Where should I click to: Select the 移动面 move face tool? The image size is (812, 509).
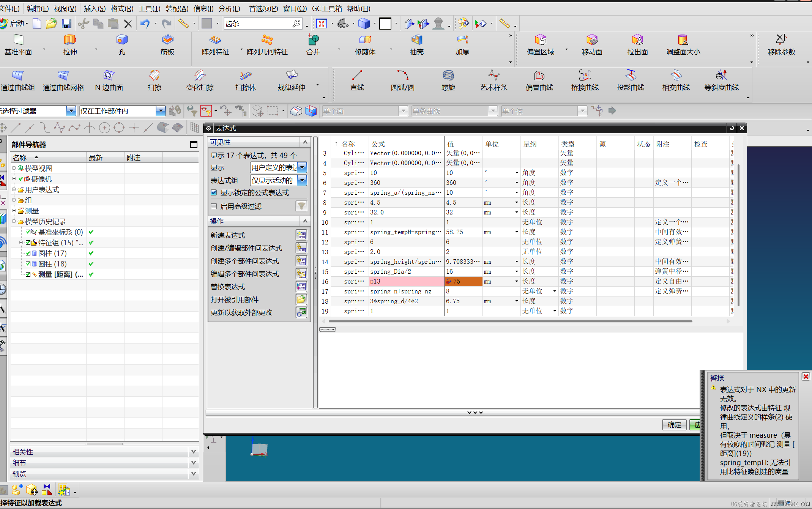tap(592, 45)
